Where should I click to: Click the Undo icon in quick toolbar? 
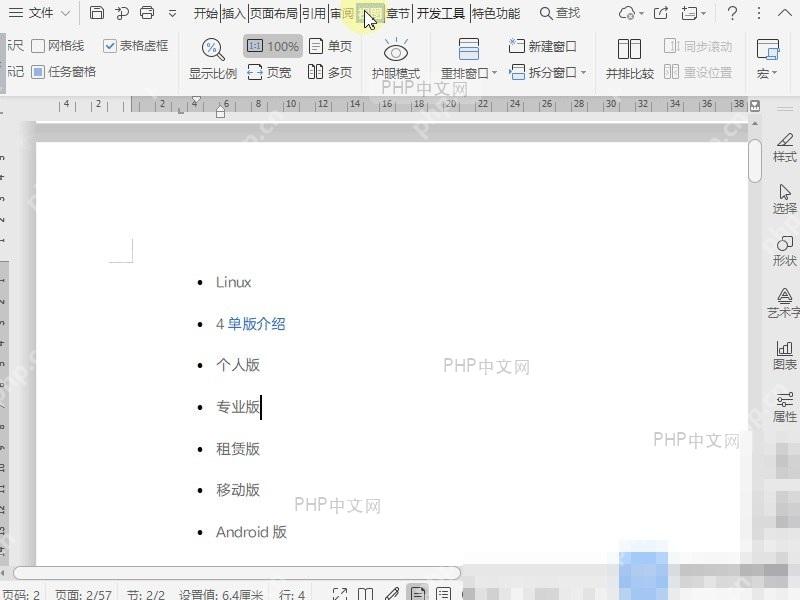[122, 13]
